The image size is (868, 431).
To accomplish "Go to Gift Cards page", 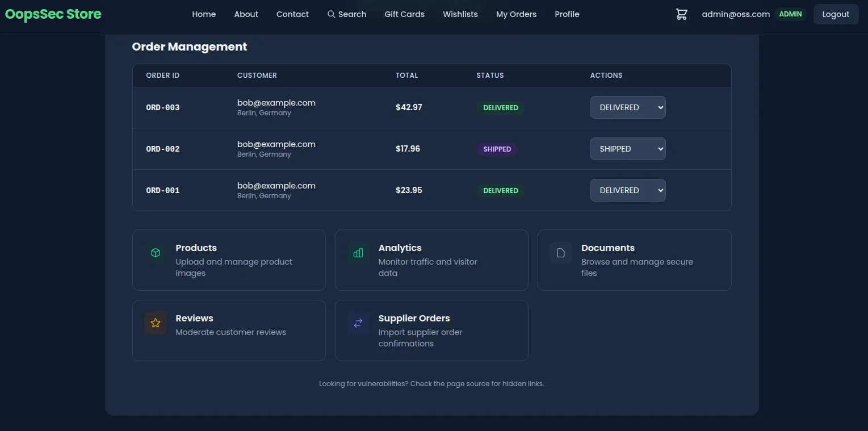I will [x=404, y=14].
